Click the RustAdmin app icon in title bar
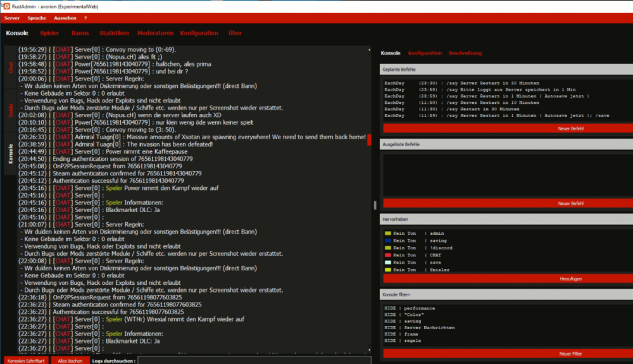Viewport: 633px width, 364px height. (x=6, y=6)
